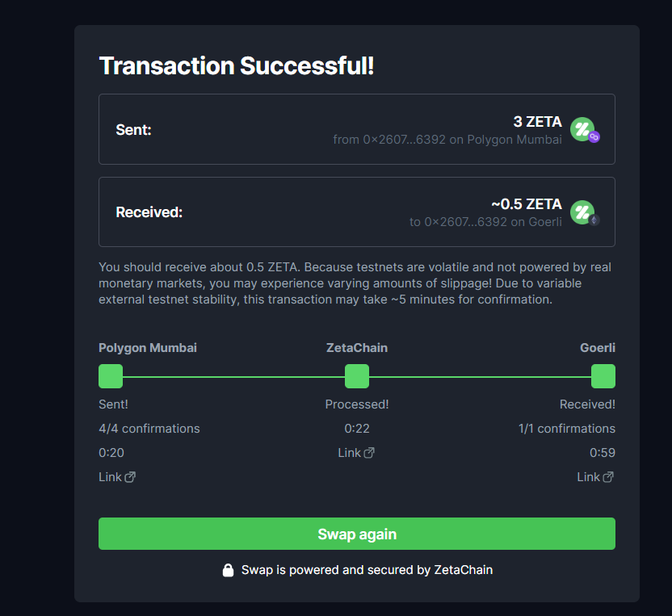Click the progress line between Polygon and ZetaChain

pyautogui.click(x=234, y=376)
